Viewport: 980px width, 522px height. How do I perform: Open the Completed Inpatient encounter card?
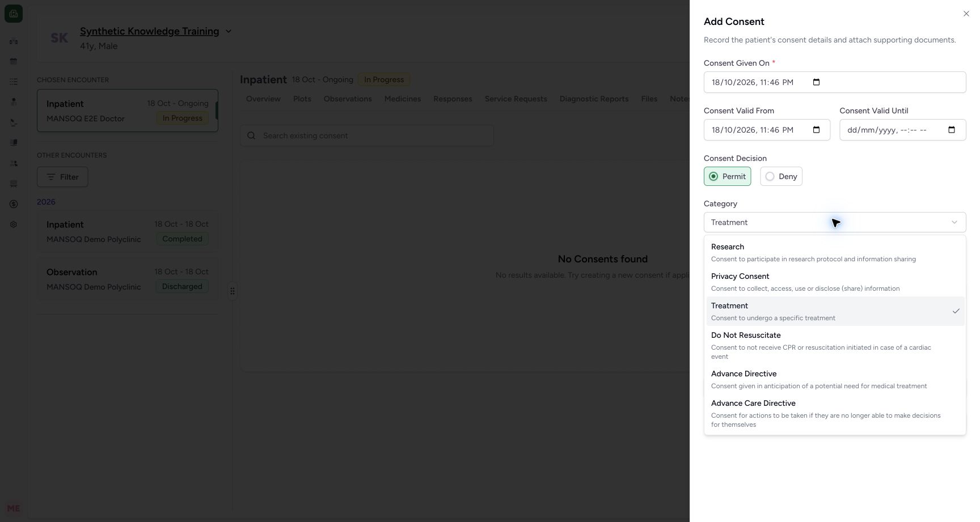coord(128,231)
